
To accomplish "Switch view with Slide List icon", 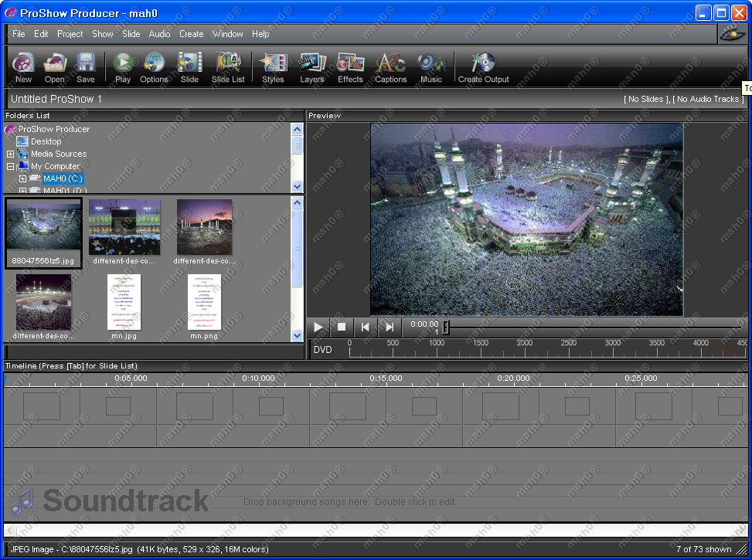I will (228, 66).
